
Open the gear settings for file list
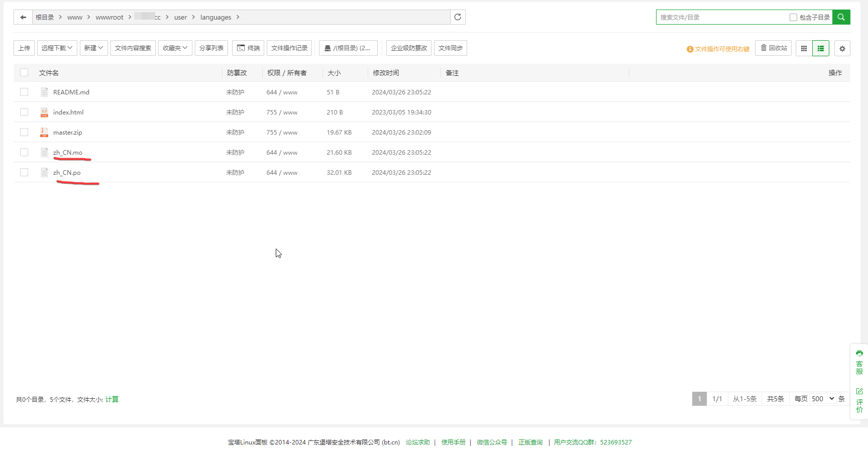click(842, 48)
